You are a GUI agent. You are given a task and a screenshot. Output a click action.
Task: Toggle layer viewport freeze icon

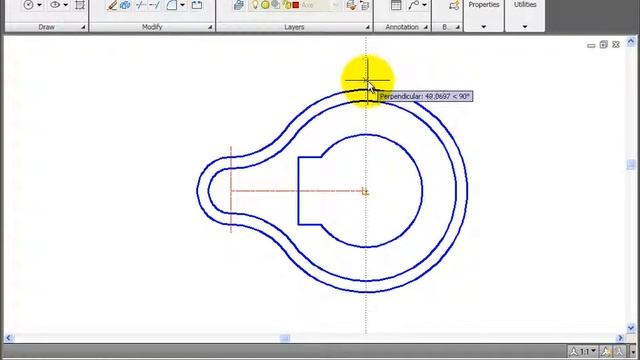click(276, 5)
